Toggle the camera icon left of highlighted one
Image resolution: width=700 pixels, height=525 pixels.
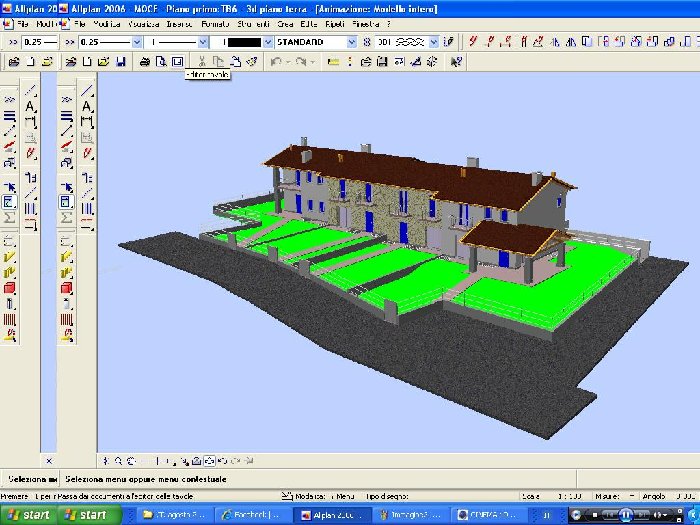(x=196, y=461)
